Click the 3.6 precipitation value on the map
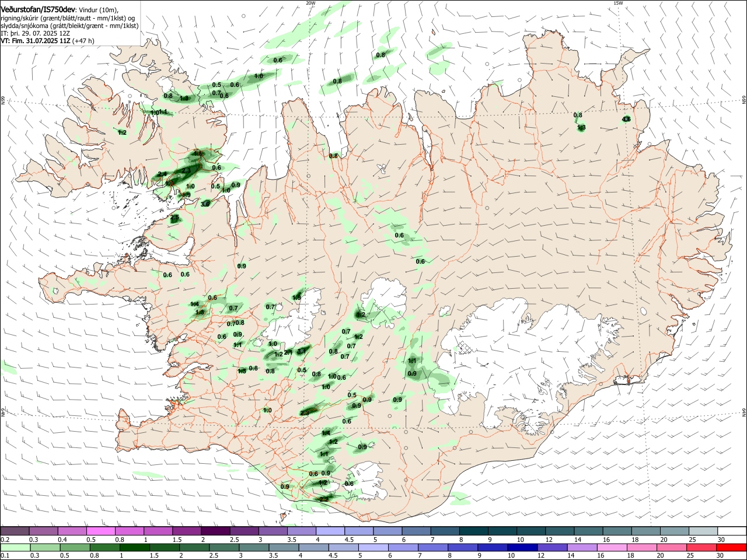The image size is (747, 560). [x=205, y=204]
